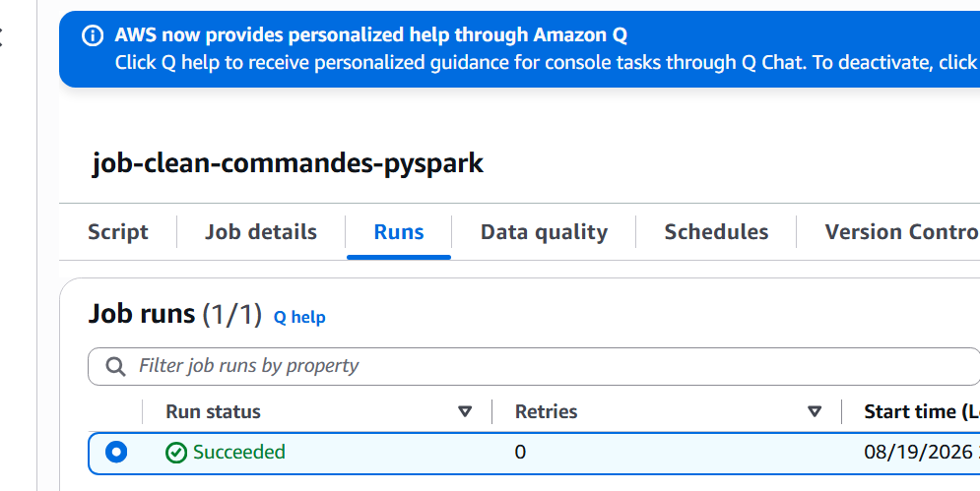Click the Succeeded status text in row
980x491 pixels.
238,452
